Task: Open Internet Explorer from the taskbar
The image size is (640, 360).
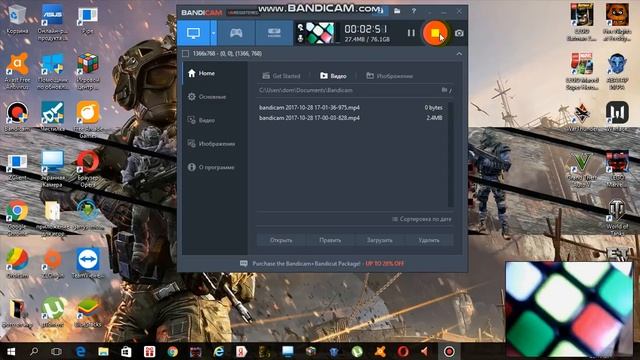Action: pyautogui.click(x=218, y=351)
